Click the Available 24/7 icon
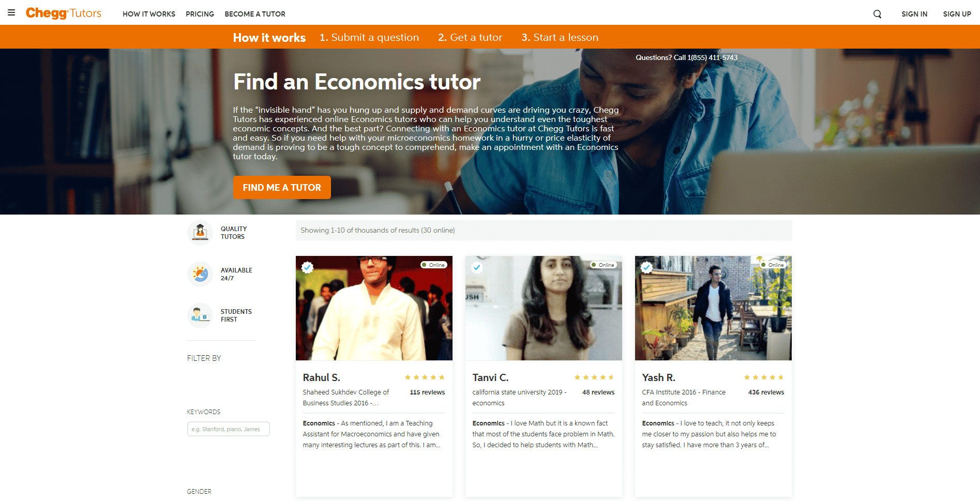This screenshot has width=980, height=501. [x=200, y=274]
